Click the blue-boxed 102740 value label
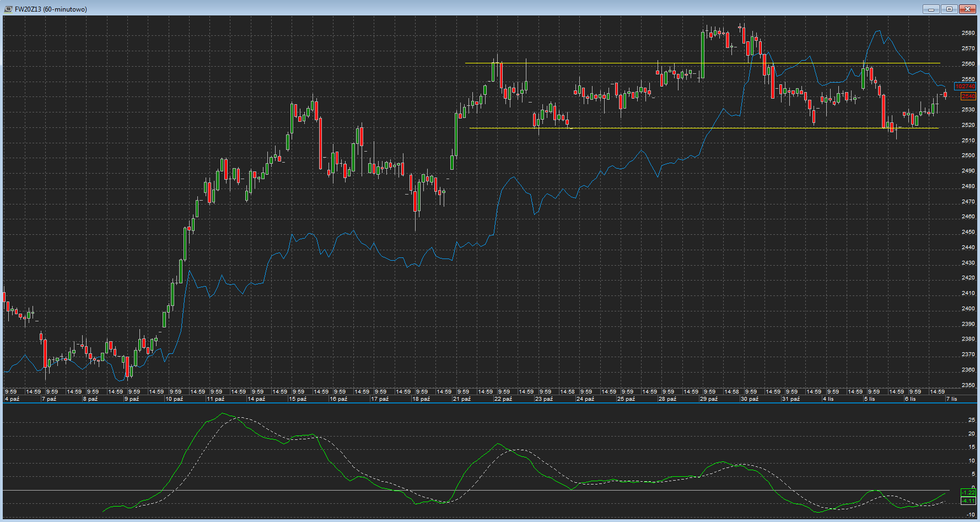 click(x=965, y=87)
